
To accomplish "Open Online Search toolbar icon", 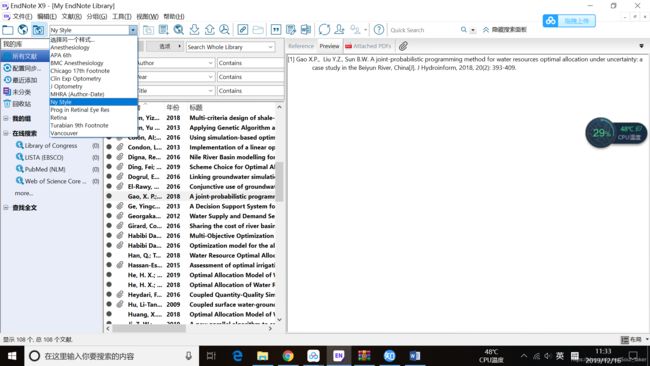I will pos(179,30).
